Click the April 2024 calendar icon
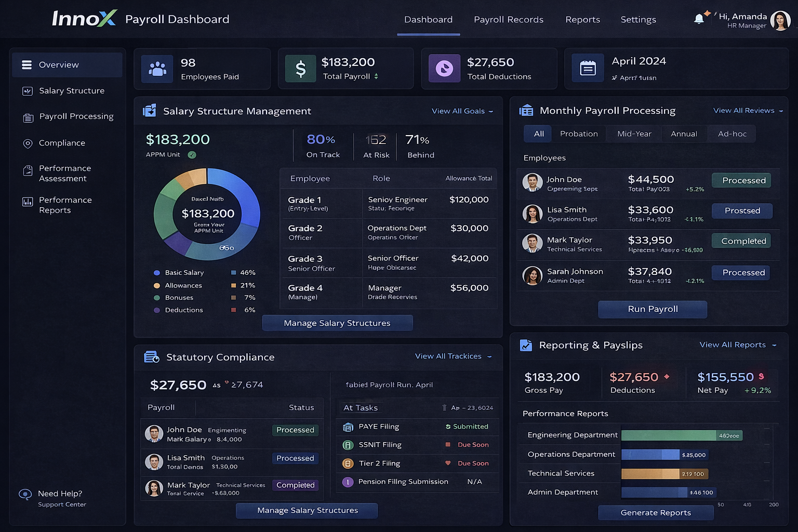Screen dimensions: 798x532 coord(588,68)
